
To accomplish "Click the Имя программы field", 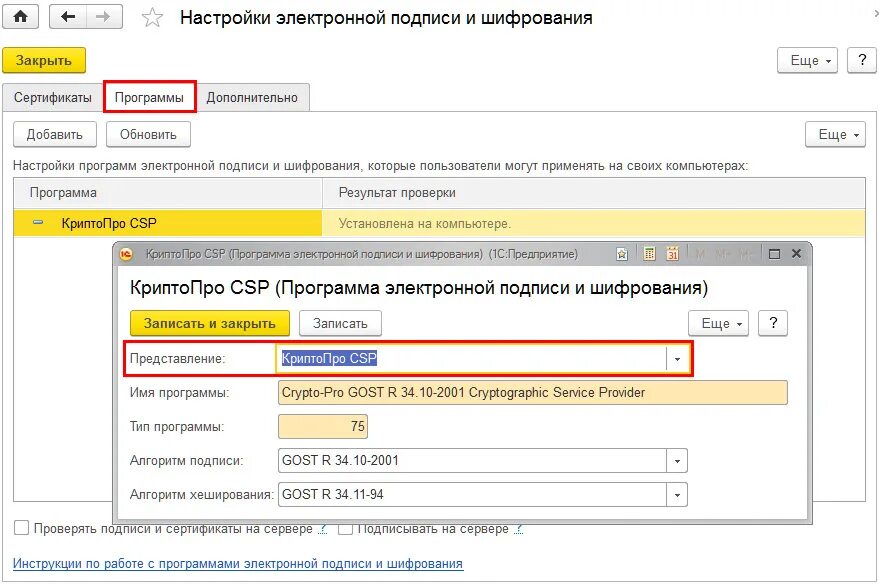I will click(x=533, y=393).
